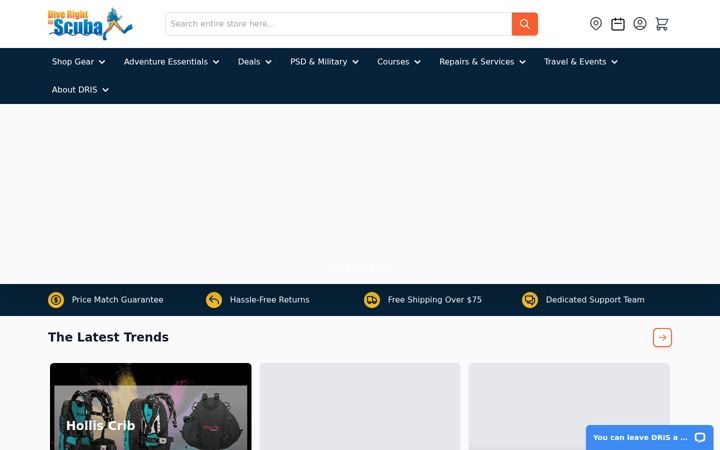Viewport: 720px width, 450px height.
Task: Click the Dedicated Support chat icon
Action: click(530, 300)
